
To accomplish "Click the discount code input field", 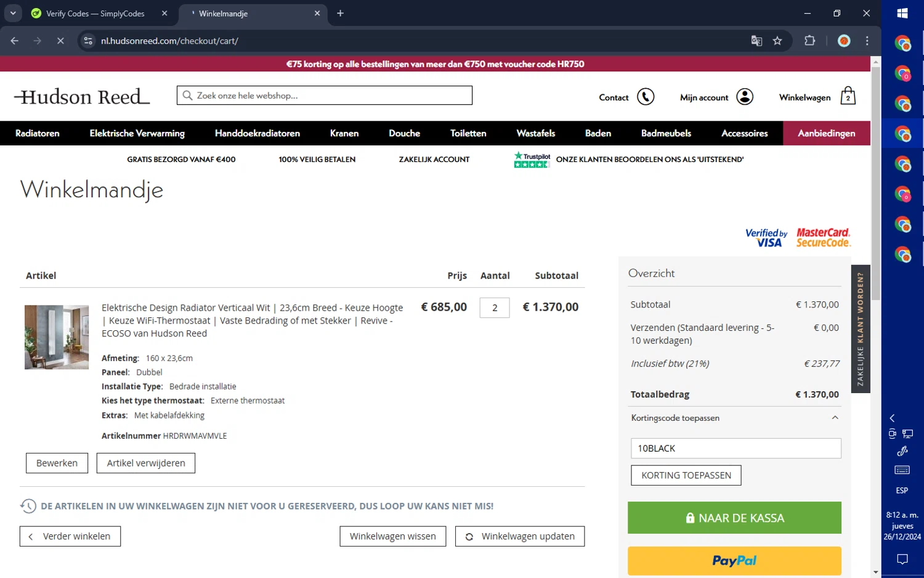I will (x=736, y=448).
